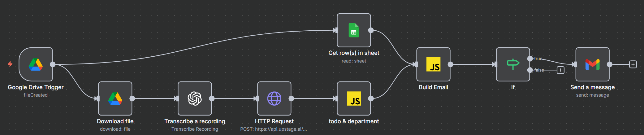644x135 pixels.
Task: Click the Google Drive Trigger output connector
Action: (x=53, y=64)
